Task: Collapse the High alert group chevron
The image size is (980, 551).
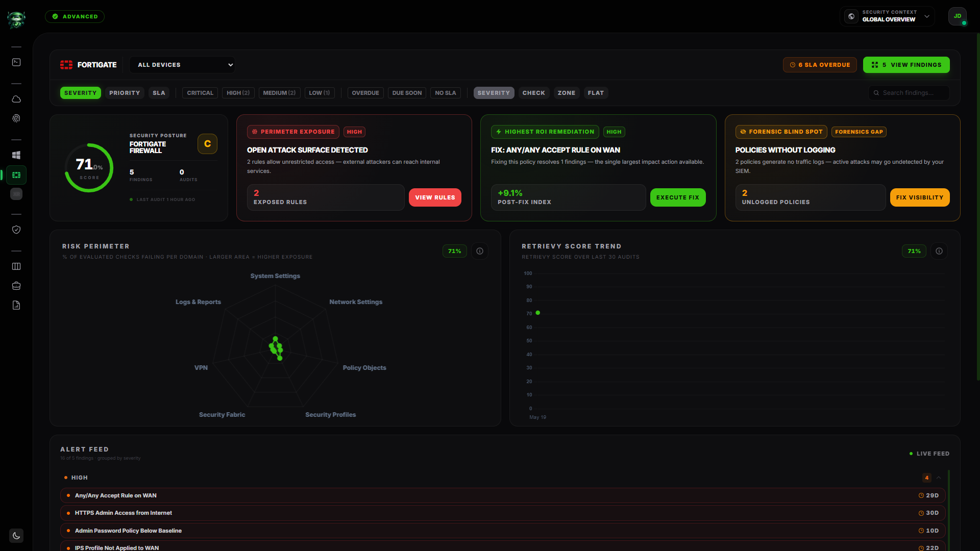Action: [939, 478]
